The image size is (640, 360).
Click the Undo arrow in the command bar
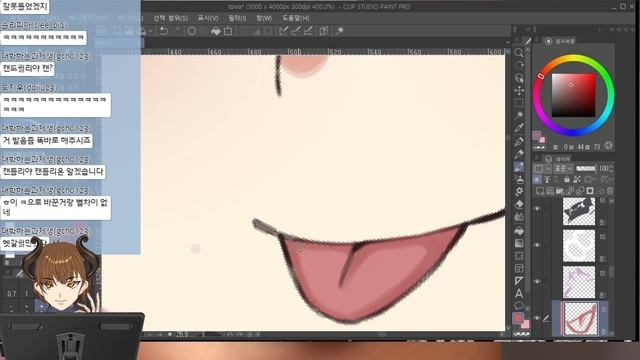pos(164,31)
